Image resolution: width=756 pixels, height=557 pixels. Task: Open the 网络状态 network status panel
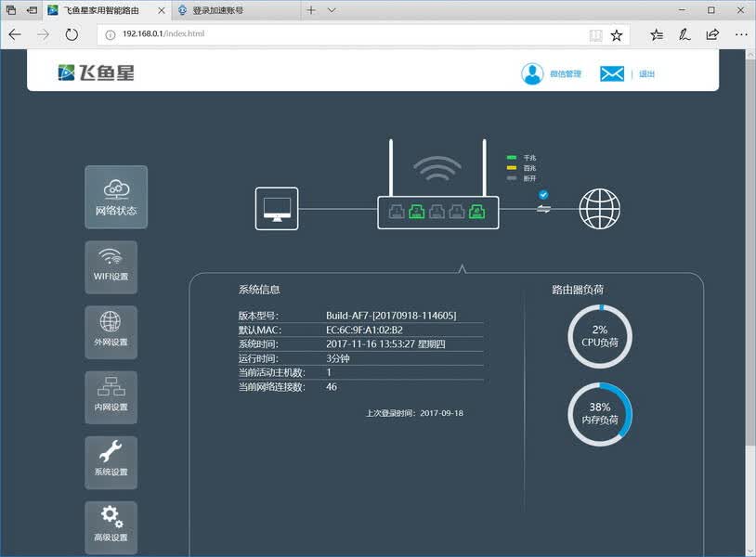click(116, 197)
